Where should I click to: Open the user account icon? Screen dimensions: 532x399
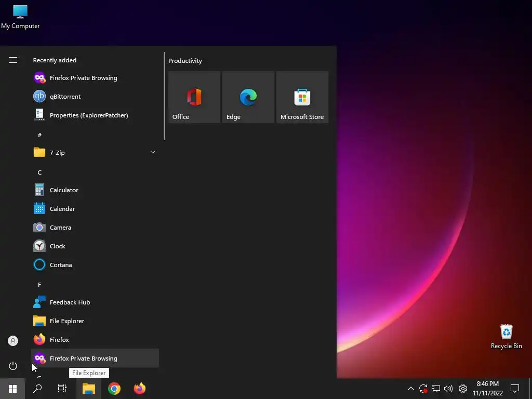click(13, 341)
